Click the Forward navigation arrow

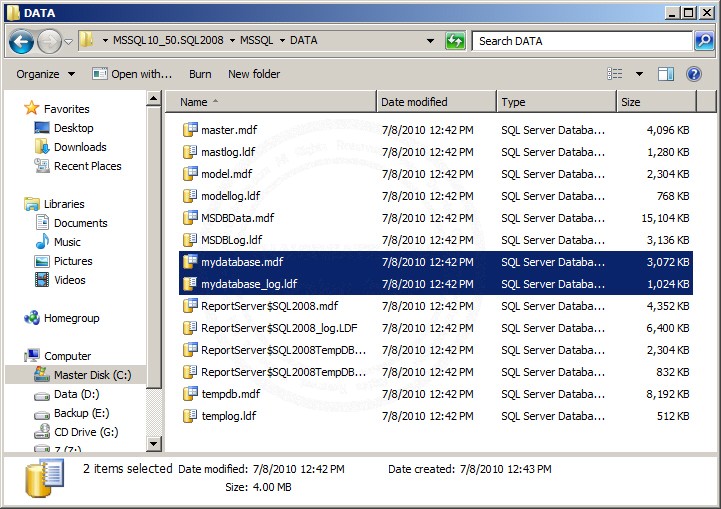coord(49,41)
